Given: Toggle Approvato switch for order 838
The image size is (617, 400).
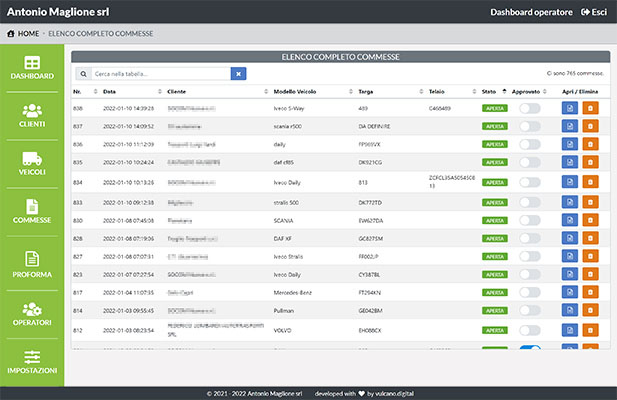Looking at the screenshot, I should coord(529,108).
